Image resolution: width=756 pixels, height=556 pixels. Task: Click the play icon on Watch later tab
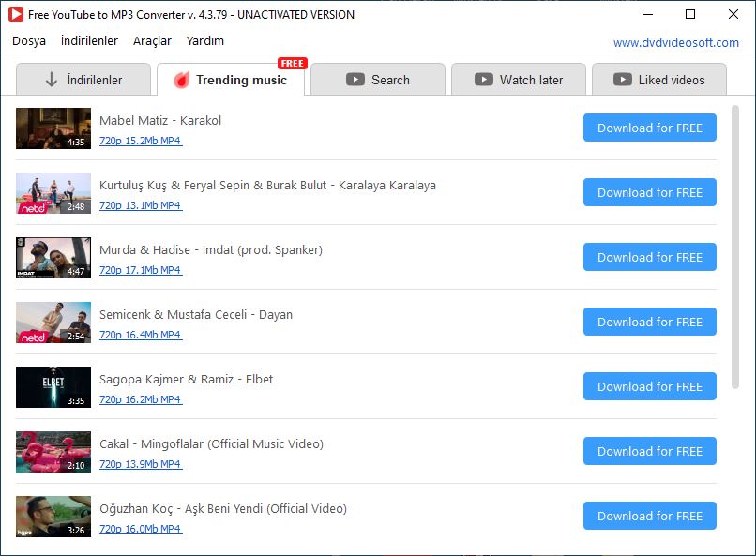tap(484, 79)
